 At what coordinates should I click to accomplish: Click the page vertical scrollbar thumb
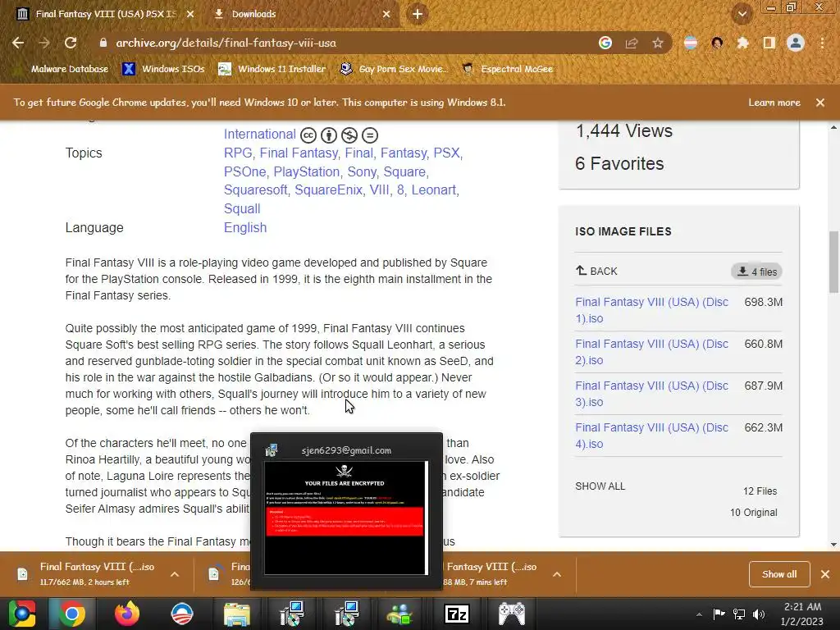833,262
